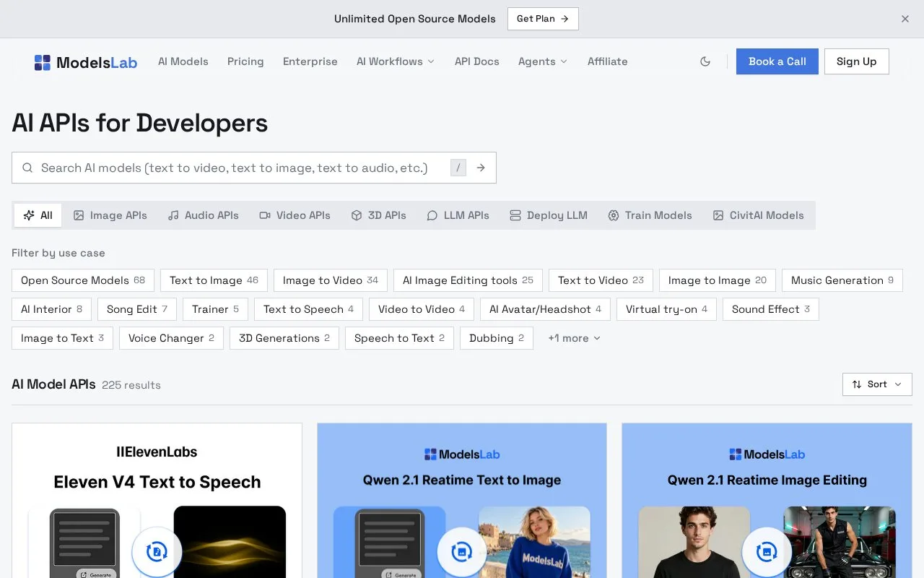
Task: Click the circular image icon on Qwen Image Editing card
Action: pyautogui.click(x=767, y=552)
